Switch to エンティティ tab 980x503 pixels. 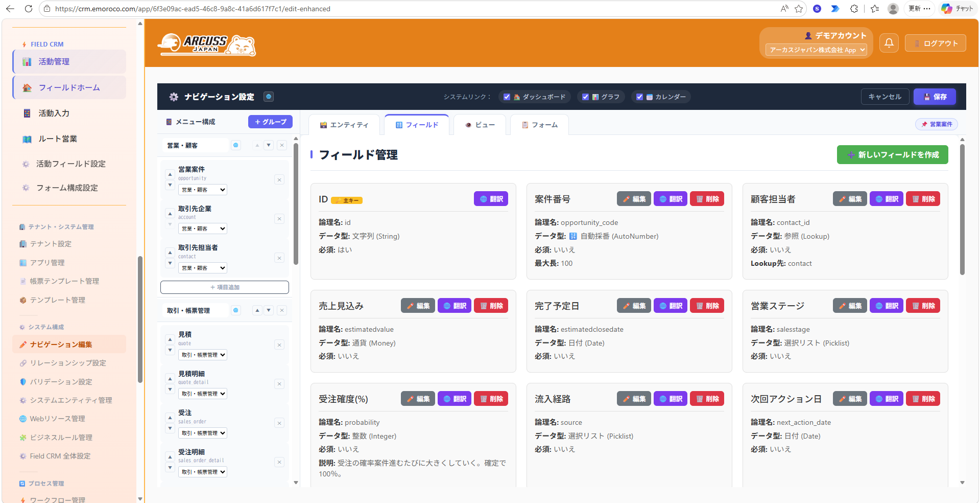click(344, 125)
